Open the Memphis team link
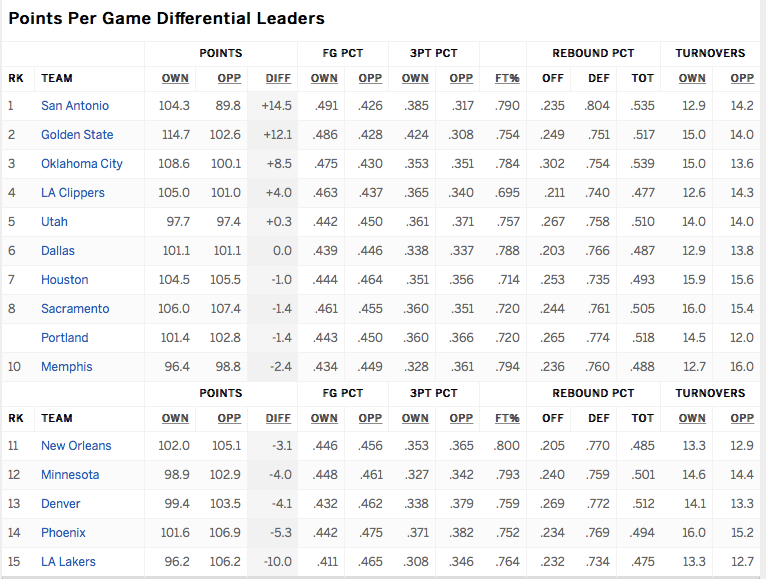 (x=66, y=367)
